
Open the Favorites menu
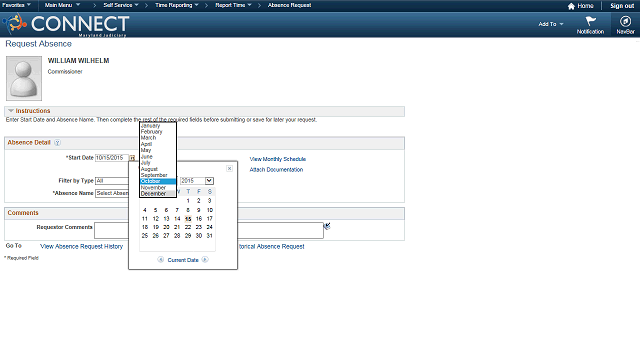click(16, 5)
